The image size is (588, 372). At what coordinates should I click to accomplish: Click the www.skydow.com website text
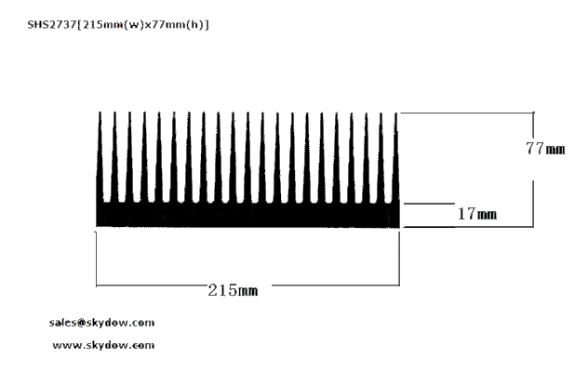(x=103, y=345)
